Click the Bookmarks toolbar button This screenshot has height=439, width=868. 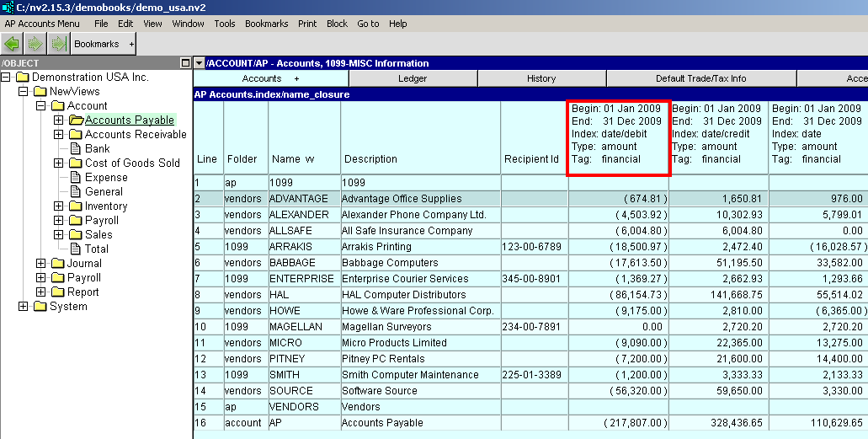pos(97,44)
